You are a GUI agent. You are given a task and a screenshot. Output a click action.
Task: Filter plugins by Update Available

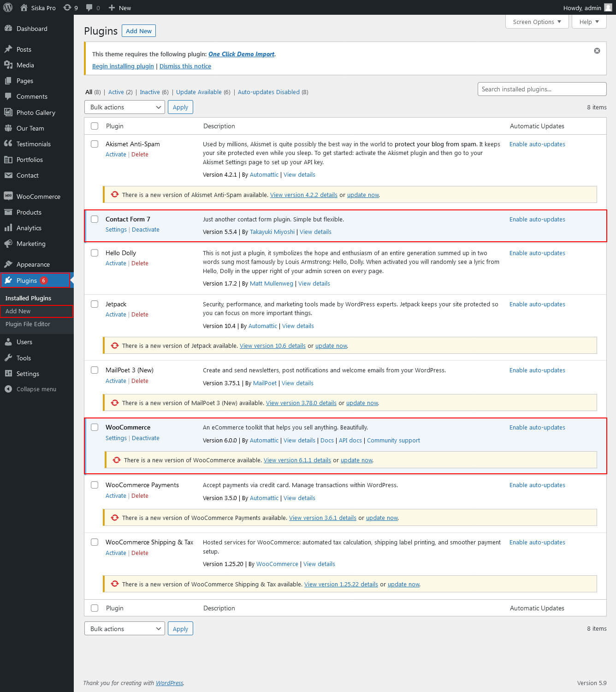coord(199,92)
